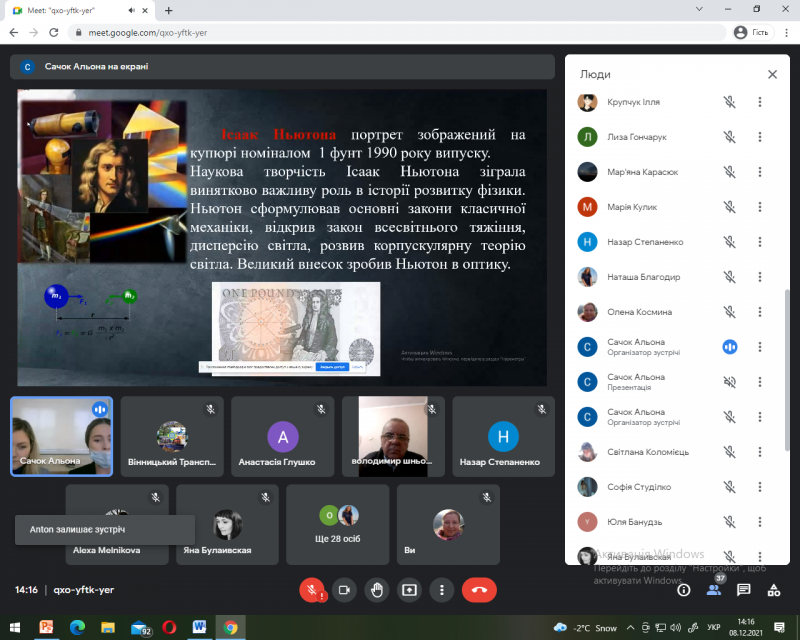
Task: Select the Яна Булаивская tile
Action: (227, 525)
